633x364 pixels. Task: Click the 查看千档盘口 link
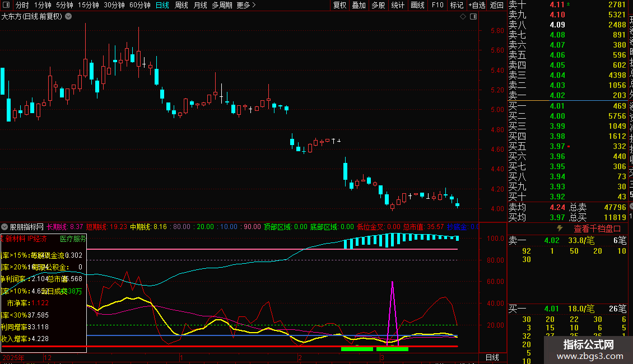tap(597, 228)
